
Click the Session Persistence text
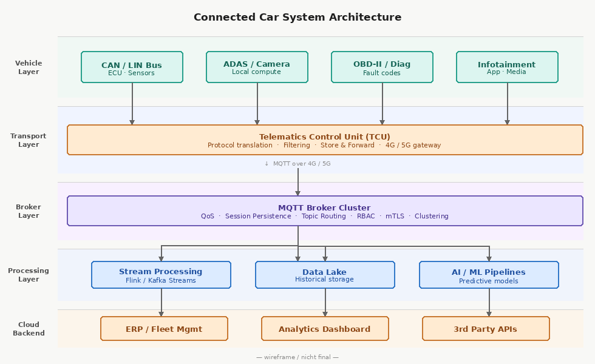coord(258,216)
